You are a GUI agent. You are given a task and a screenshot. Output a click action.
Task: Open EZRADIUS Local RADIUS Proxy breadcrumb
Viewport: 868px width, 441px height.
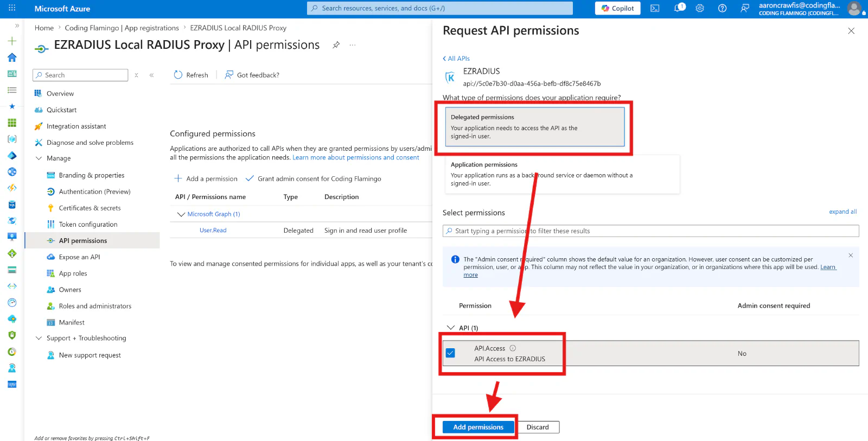pos(238,28)
